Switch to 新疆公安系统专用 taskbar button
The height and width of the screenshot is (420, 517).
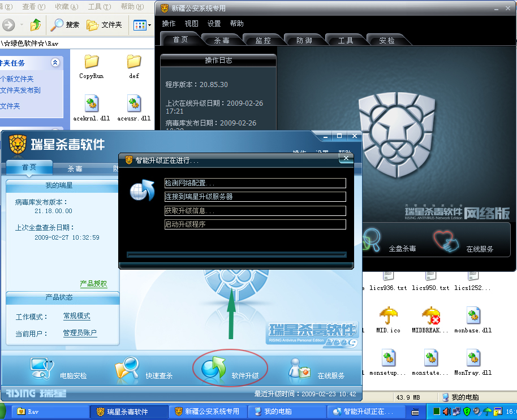click(208, 412)
